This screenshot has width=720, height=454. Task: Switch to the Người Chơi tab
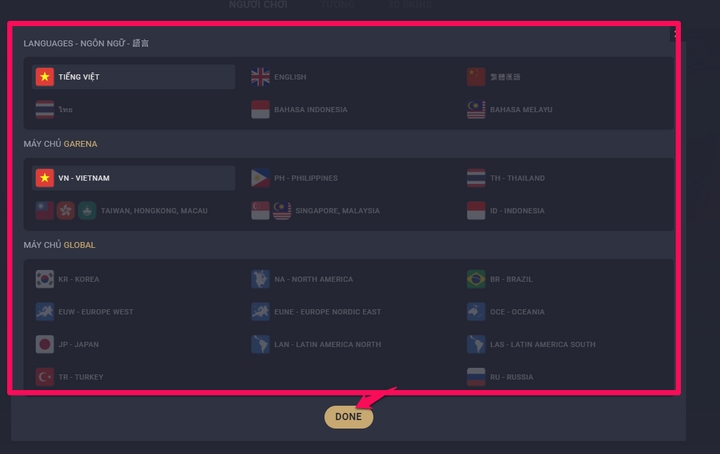[257, 5]
